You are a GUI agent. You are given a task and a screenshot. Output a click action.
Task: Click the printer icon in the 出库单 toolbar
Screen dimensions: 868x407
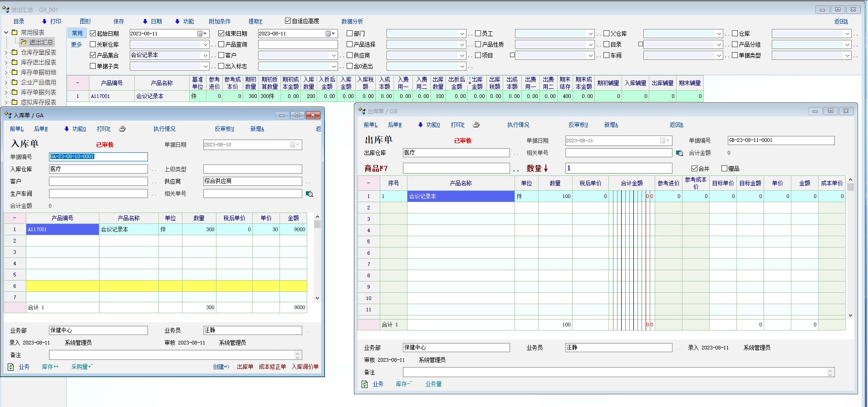[476, 125]
